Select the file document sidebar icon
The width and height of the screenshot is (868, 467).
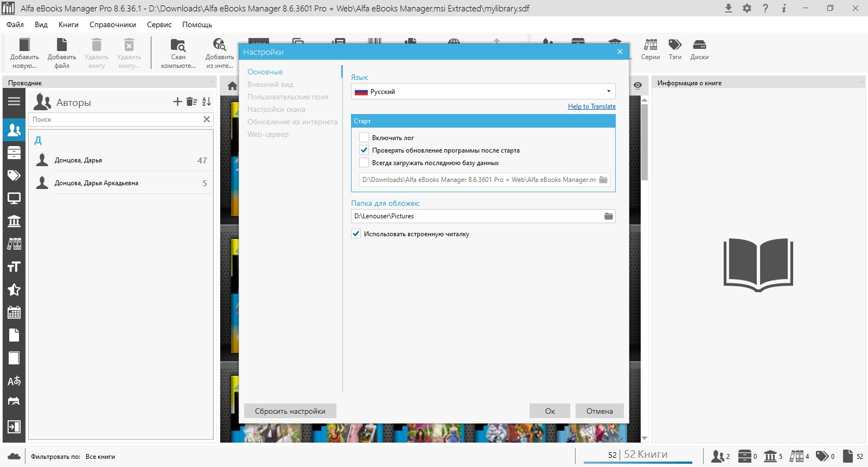(x=14, y=335)
